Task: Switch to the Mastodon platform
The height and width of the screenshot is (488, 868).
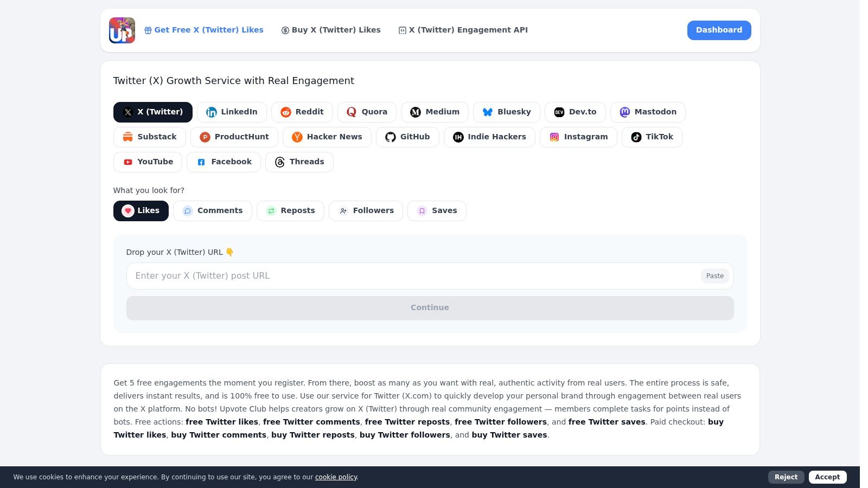Action: pyautogui.click(x=648, y=112)
